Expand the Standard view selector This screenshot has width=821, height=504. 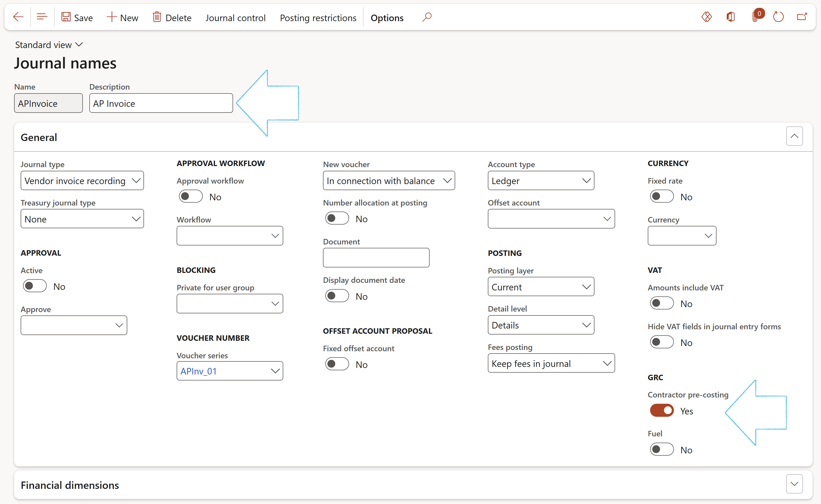pos(49,45)
